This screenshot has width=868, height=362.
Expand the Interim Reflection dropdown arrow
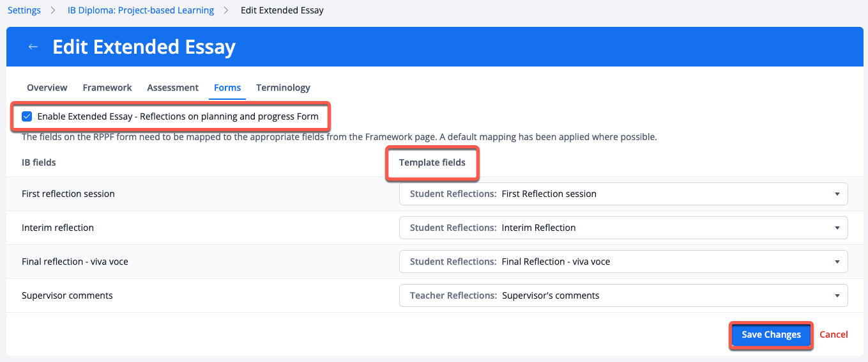click(837, 228)
